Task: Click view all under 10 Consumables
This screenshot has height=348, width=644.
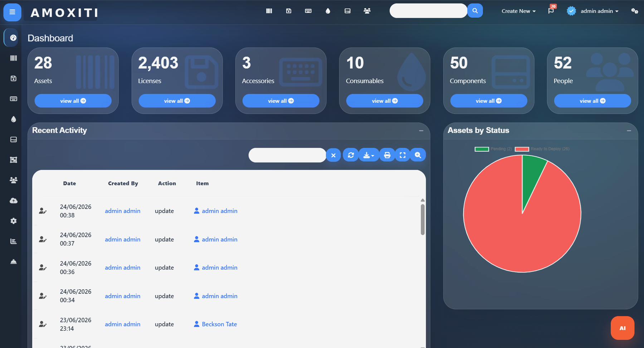Action: click(x=385, y=101)
